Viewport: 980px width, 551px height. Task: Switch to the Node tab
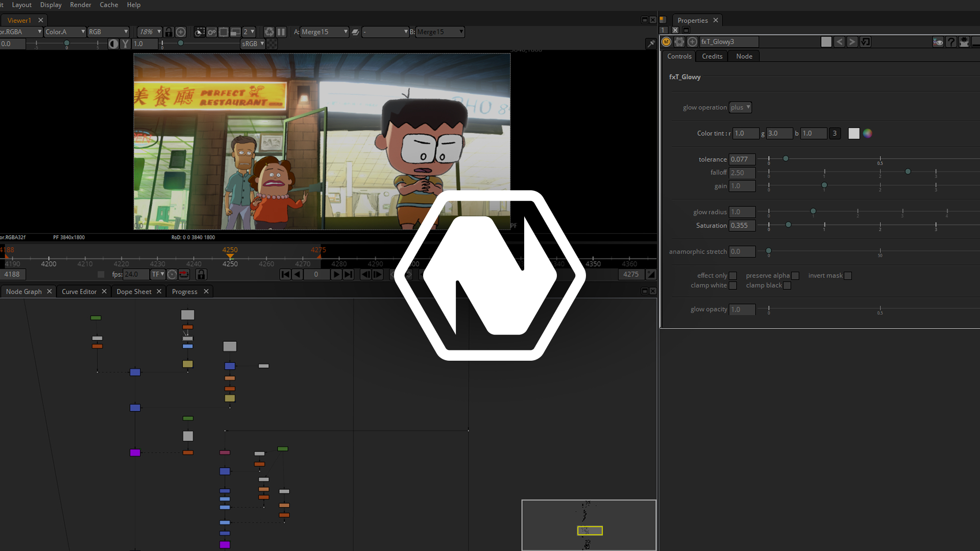744,57
